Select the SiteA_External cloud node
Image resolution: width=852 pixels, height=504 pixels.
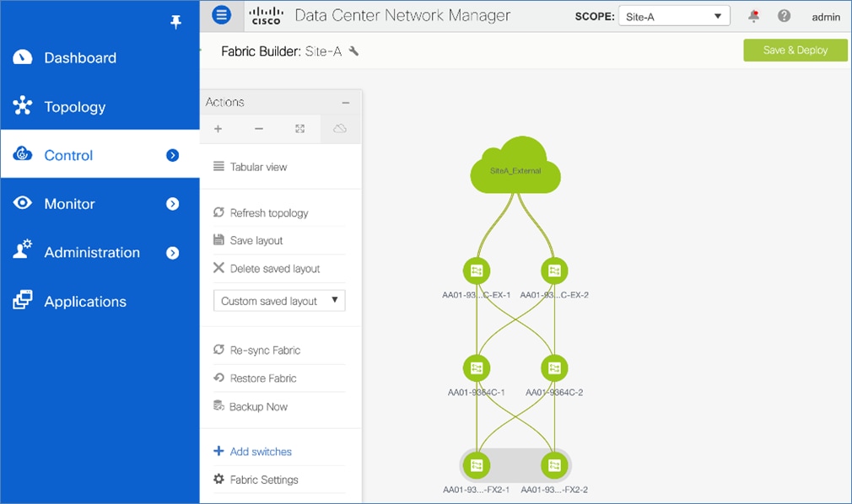click(x=515, y=166)
